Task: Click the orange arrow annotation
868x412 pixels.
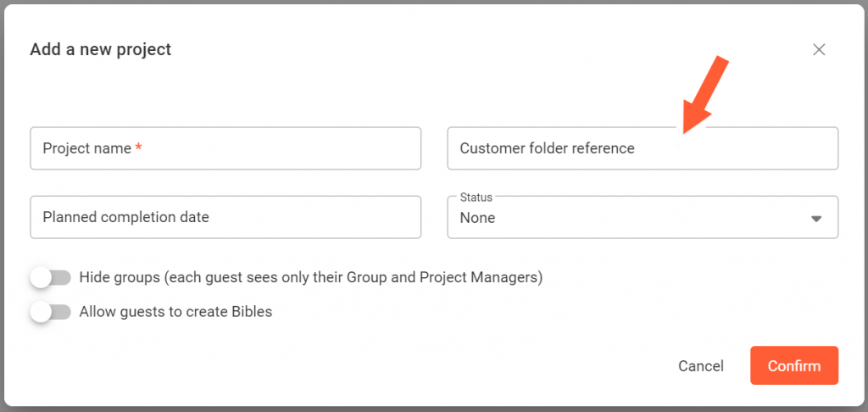Action: tap(705, 95)
